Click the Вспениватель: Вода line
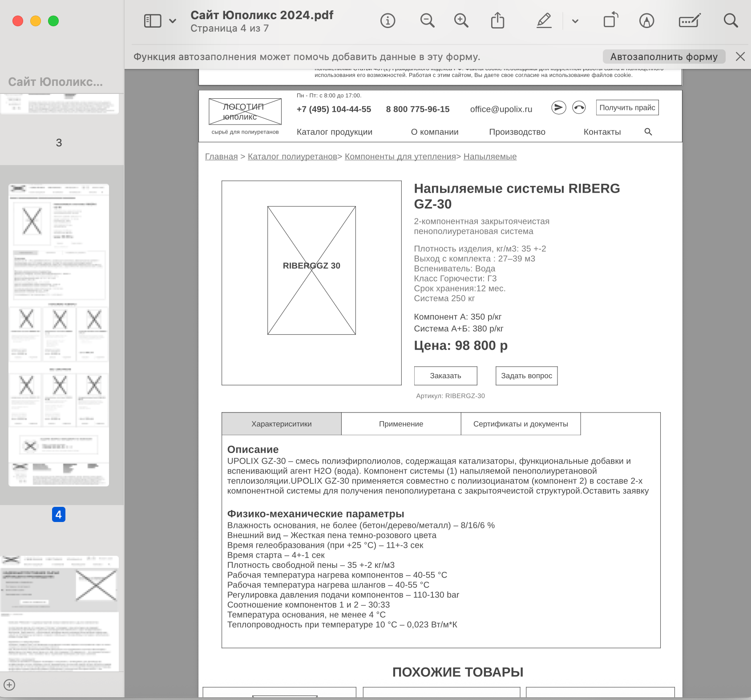 [x=454, y=269]
